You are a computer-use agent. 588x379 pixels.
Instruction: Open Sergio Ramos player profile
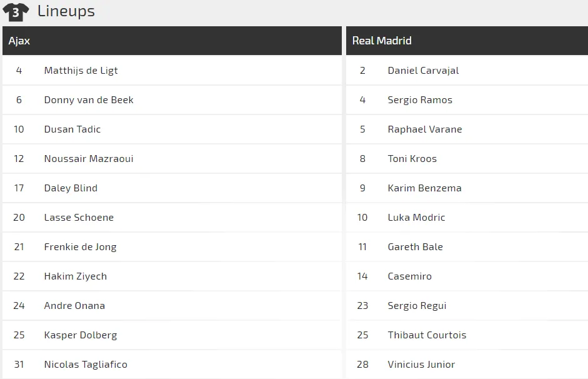coord(420,100)
